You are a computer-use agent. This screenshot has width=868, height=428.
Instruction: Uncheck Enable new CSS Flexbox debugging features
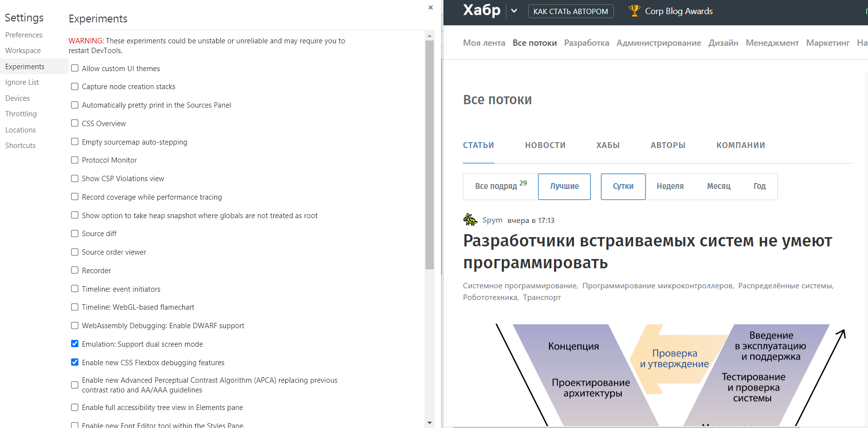(x=74, y=362)
